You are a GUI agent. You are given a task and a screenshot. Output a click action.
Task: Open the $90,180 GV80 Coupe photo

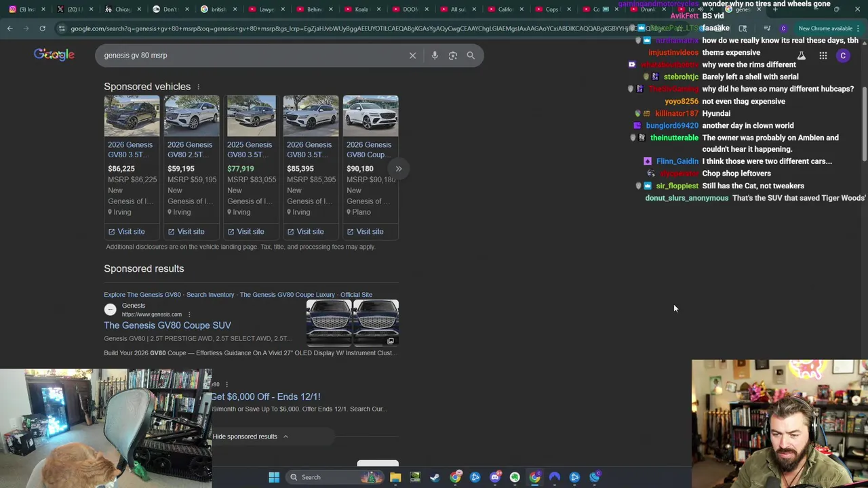370,116
